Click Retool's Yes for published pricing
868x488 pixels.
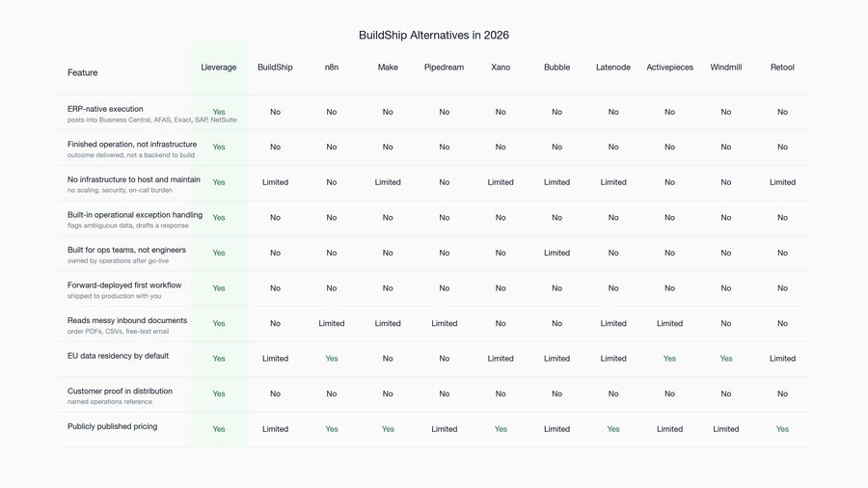[x=782, y=429]
